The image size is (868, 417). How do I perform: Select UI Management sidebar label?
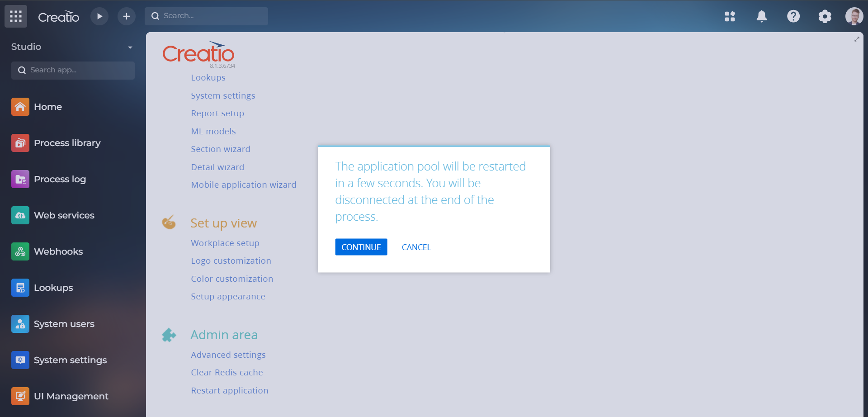coord(71,396)
